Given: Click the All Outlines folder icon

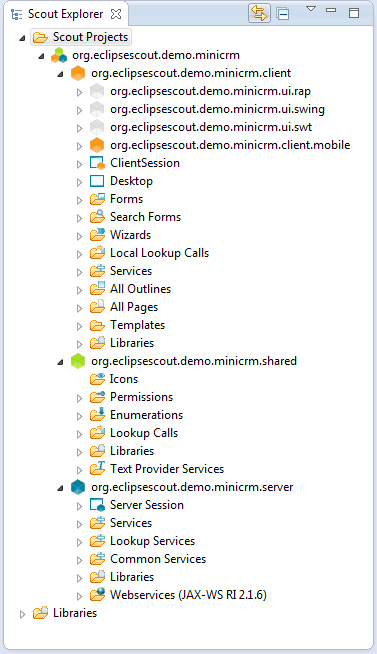Looking at the screenshot, I should (97, 288).
